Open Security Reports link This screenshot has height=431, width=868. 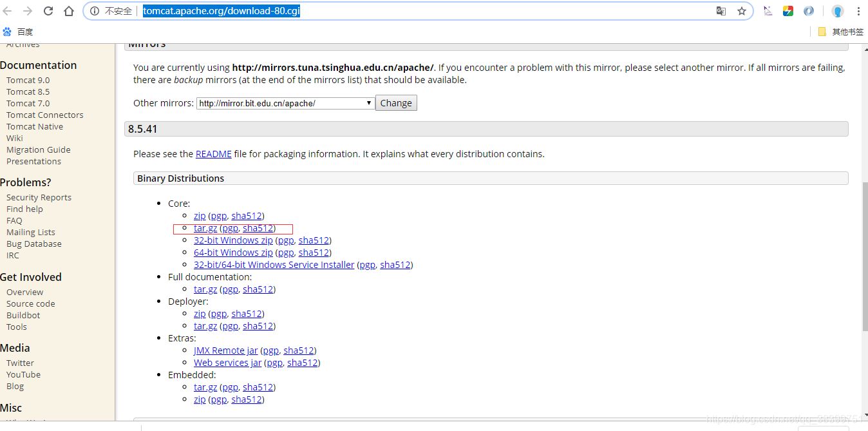[39, 197]
